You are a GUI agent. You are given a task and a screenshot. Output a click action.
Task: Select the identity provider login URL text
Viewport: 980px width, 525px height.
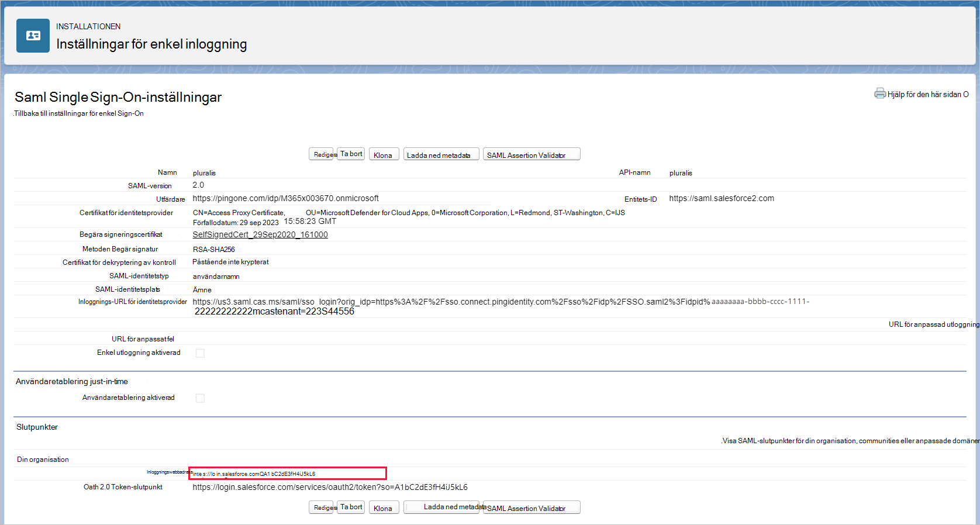pyautogui.click(x=501, y=306)
